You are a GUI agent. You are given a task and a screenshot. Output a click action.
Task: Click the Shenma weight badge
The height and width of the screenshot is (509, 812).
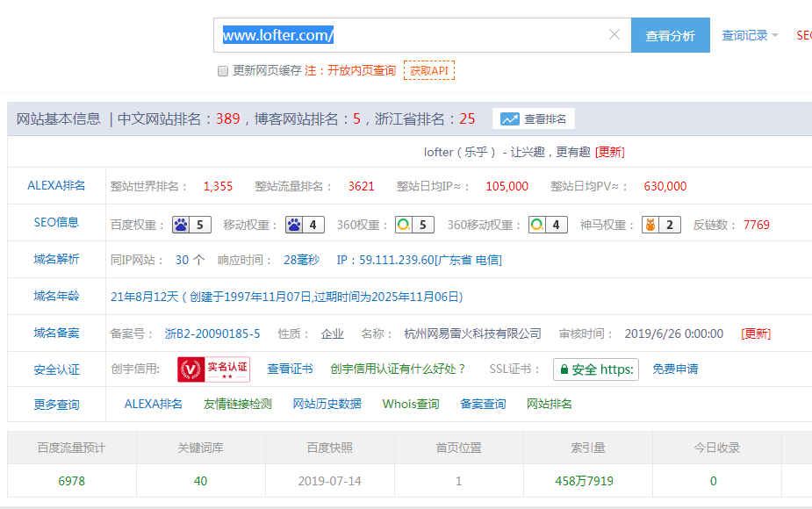click(661, 225)
